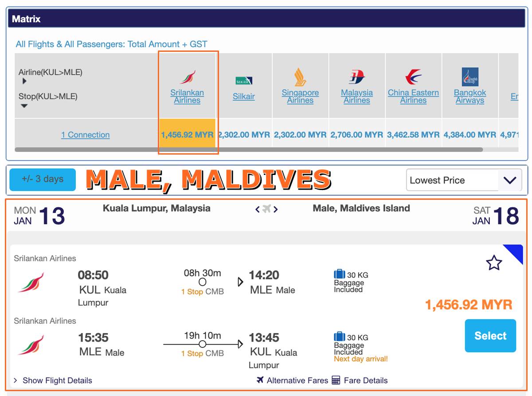The height and width of the screenshot is (396, 532).
Task: Click the stop circle on the 19h 10m route
Action: coord(203,344)
